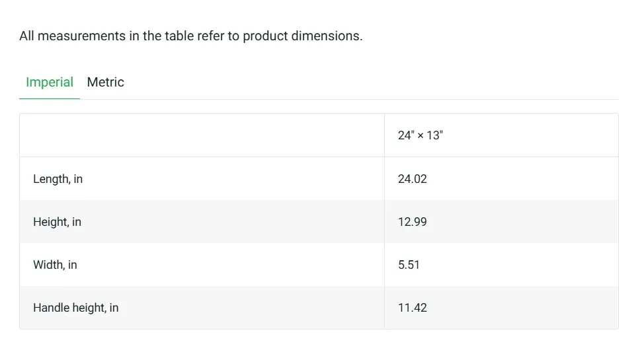Select the Handle height, in label

pyautogui.click(x=75, y=308)
